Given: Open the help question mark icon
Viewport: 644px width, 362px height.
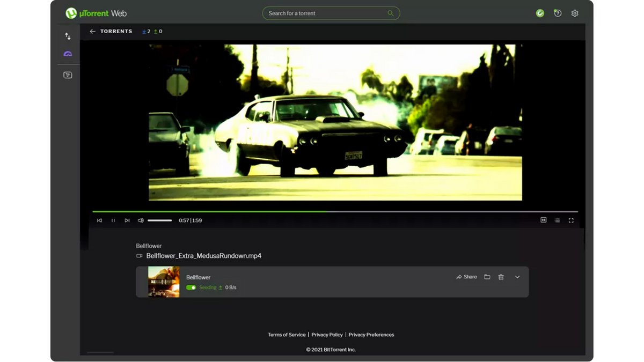Looking at the screenshot, I should (x=557, y=13).
